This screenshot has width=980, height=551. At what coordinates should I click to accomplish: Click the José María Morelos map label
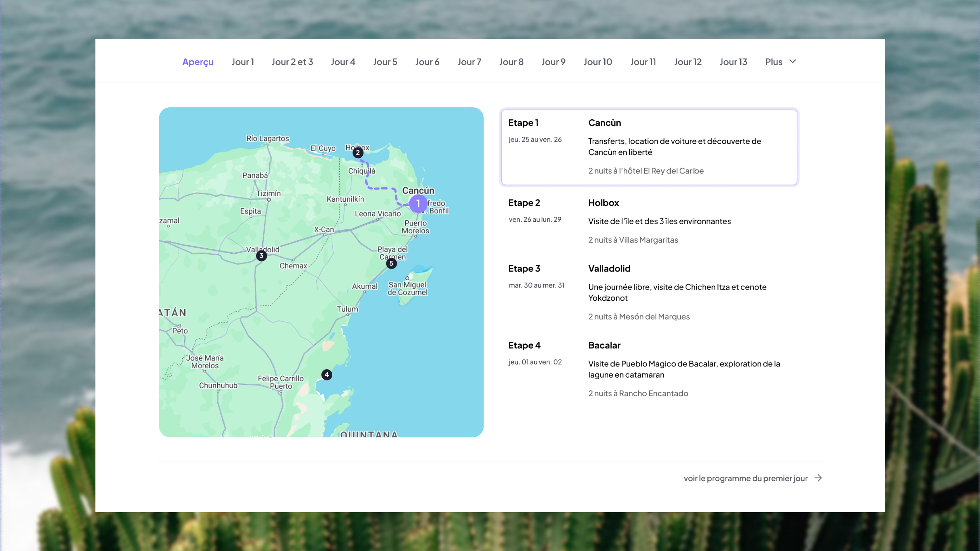point(205,362)
